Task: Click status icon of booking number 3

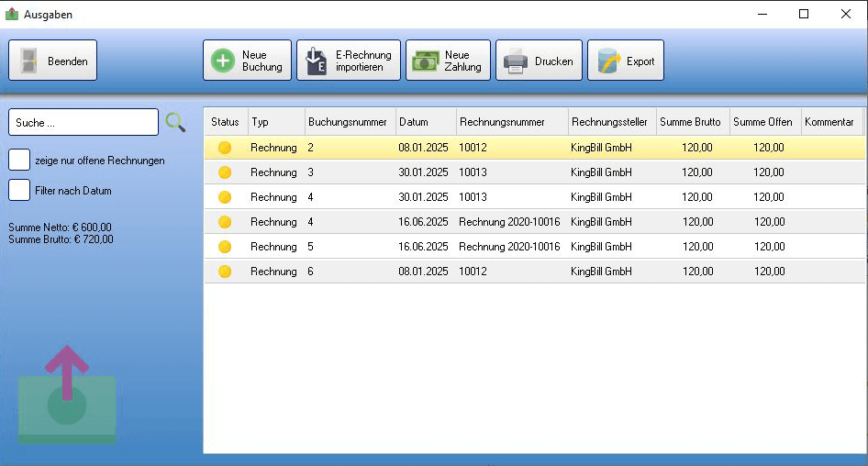Action: tap(225, 172)
